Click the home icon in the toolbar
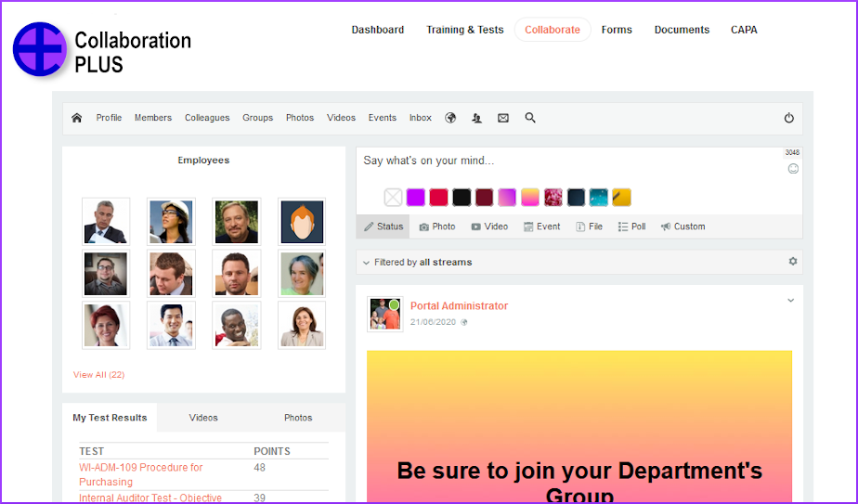Screen dimensions: 858x504 tap(76, 118)
